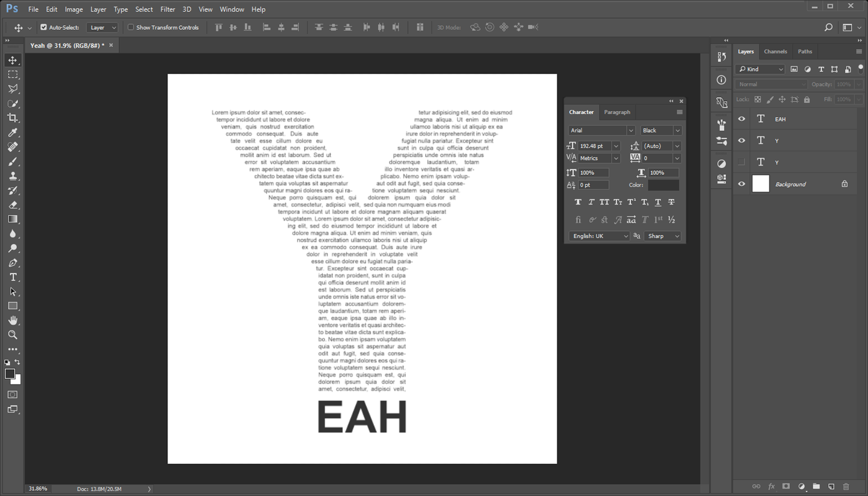This screenshot has width=868, height=496.
Task: Add a layer mask to selected layer
Action: [x=786, y=486]
